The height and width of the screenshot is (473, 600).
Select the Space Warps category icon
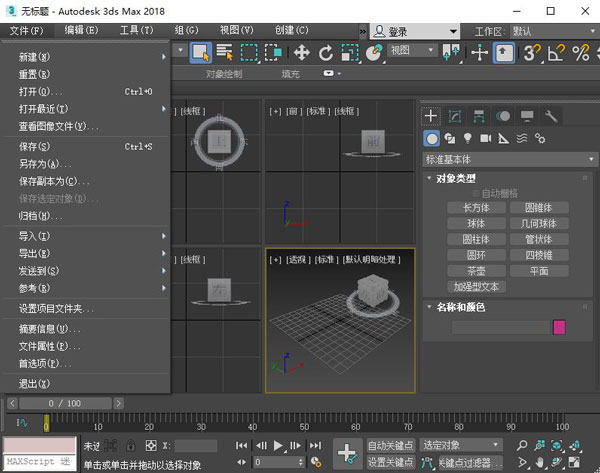[522, 139]
